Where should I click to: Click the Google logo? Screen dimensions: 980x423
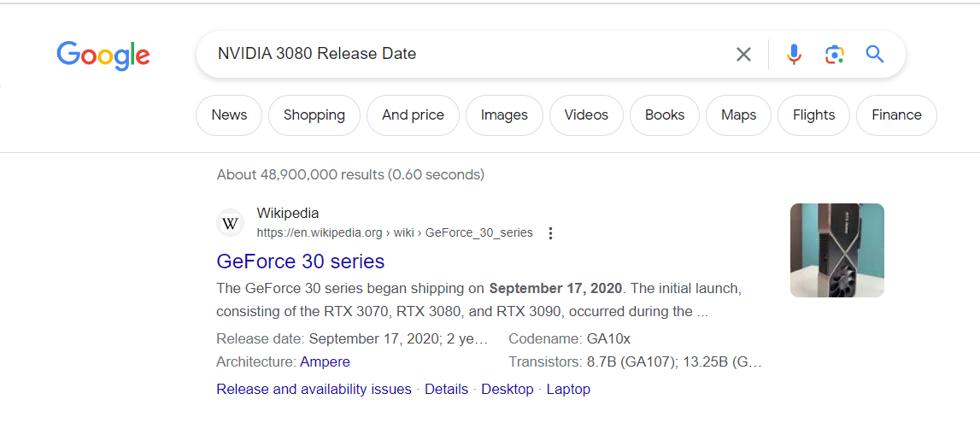103,56
